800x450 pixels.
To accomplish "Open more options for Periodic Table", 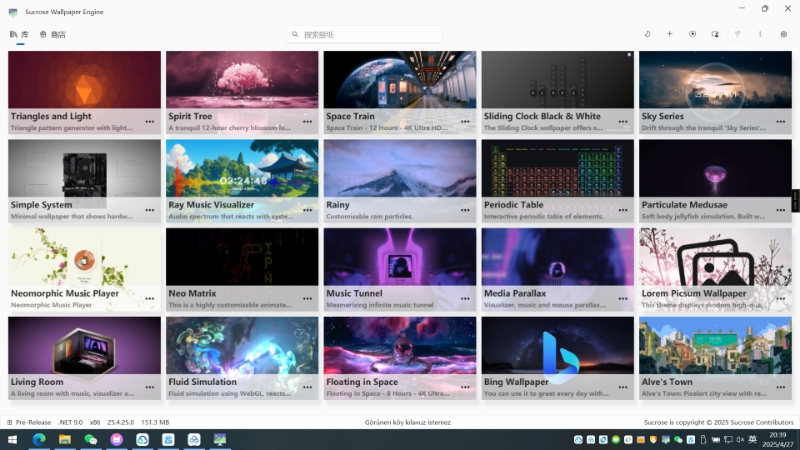I will pyautogui.click(x=623, y=210).
